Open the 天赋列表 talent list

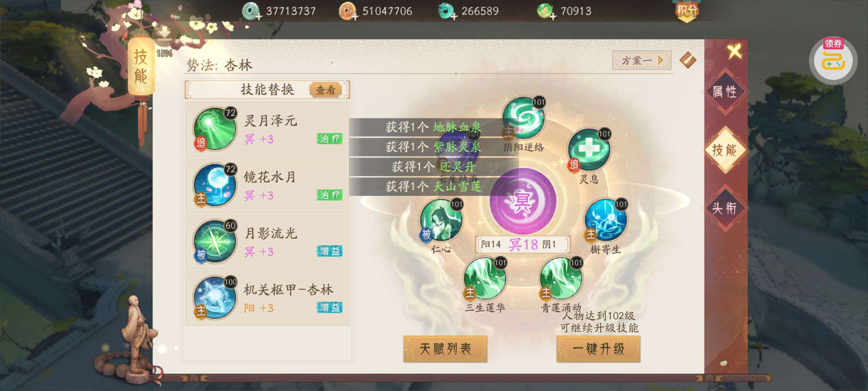click(x=445, y=349)
